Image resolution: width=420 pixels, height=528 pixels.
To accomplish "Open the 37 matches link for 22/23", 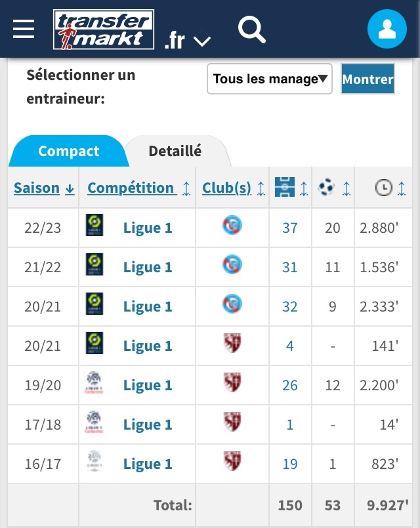I will point(289,228).
